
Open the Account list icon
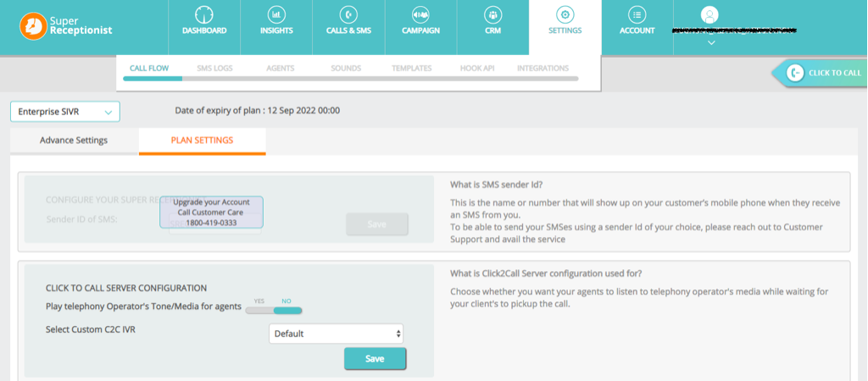(x=637, y=15)
